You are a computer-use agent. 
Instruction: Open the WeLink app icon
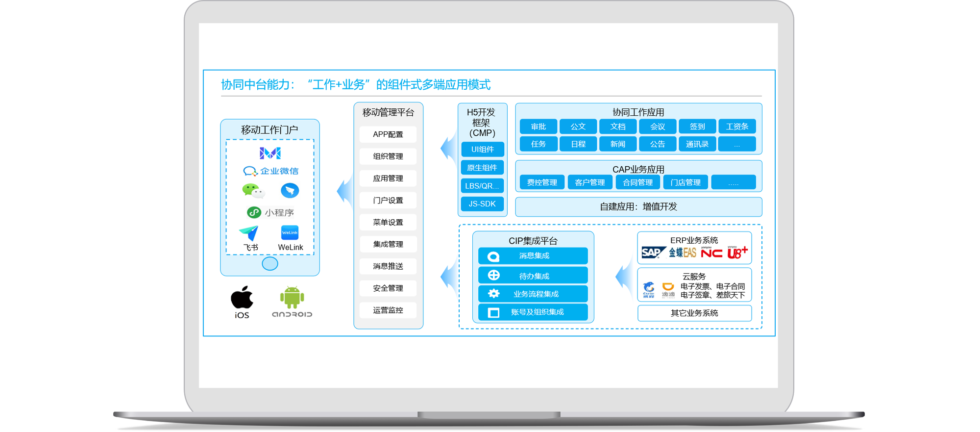click(x=290, y=232)
